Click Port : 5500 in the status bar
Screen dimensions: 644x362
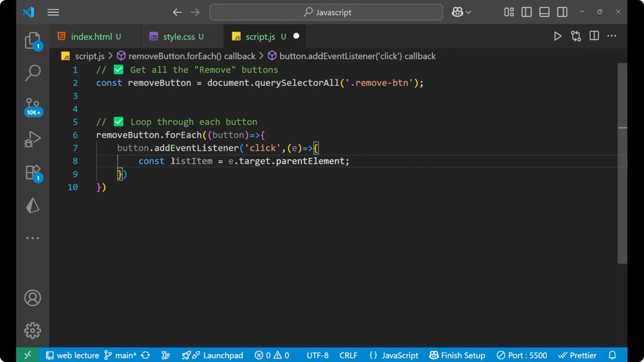click(522, 355)
